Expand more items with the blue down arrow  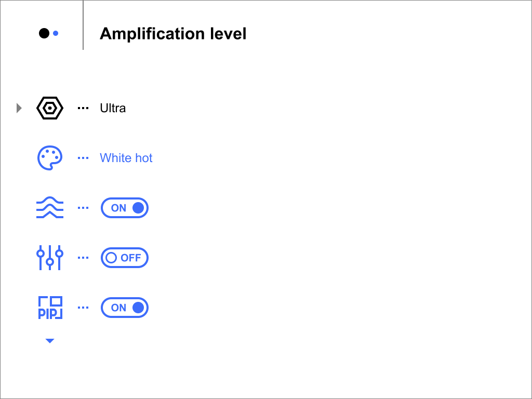[x=50, y=341]
